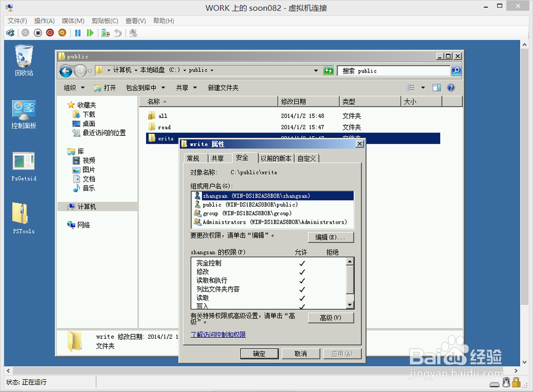
Task: Go back in the public explorer window
Action: click(66, 71)
